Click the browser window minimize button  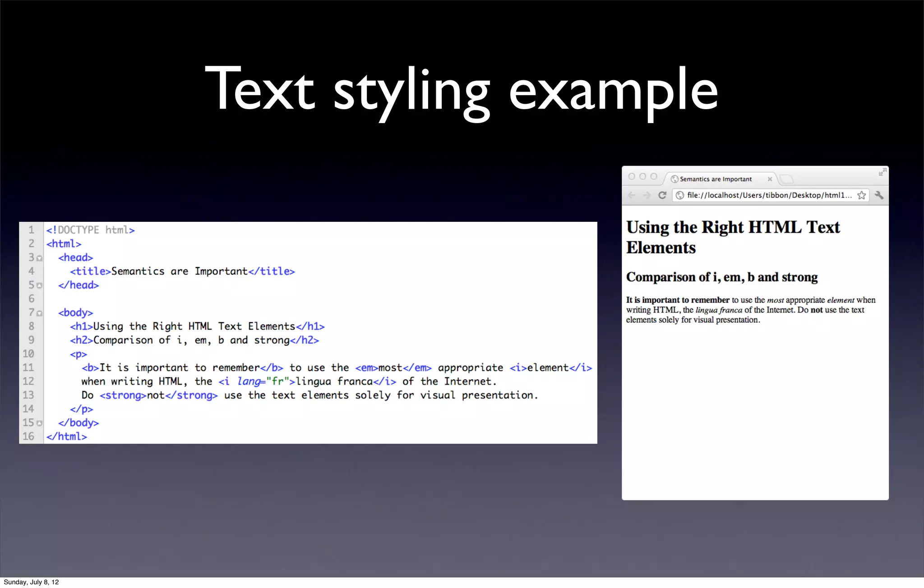point(642,177)
